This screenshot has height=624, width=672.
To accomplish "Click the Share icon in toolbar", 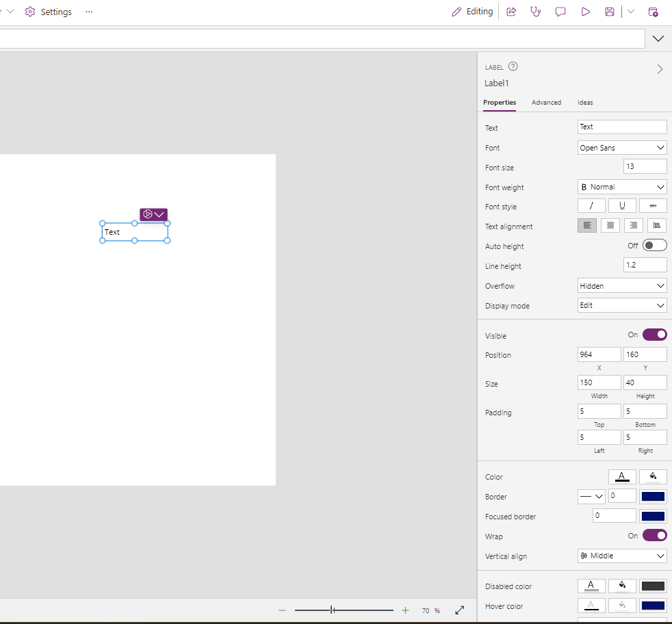I will pos(511,12).
